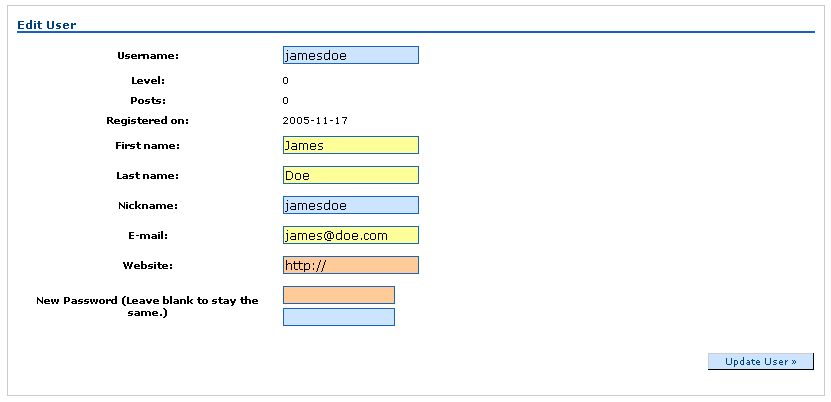This screenshot has width=831, height=402.
Task: Click the Edit User heading
Action: 47,25
